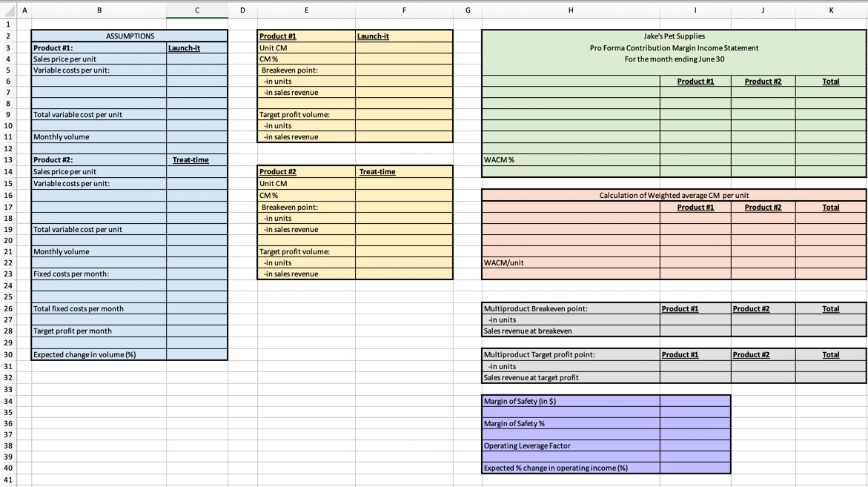
Task: Select column C header
Action: pyautogui.click(x=196, y=10)
